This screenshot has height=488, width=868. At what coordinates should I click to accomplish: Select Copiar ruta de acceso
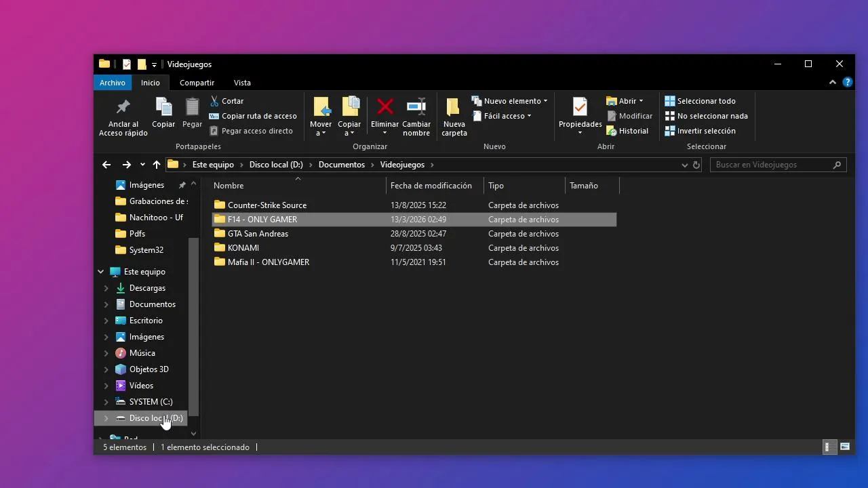(x=253, y=116)
